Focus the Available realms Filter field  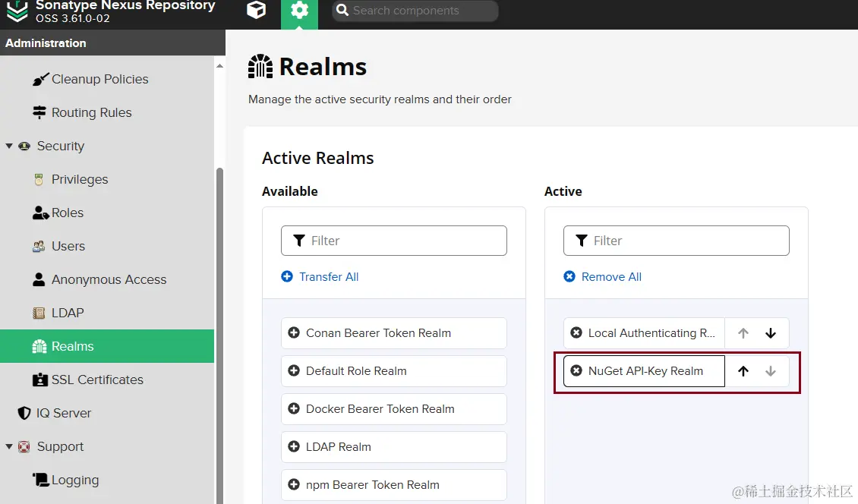394,241
